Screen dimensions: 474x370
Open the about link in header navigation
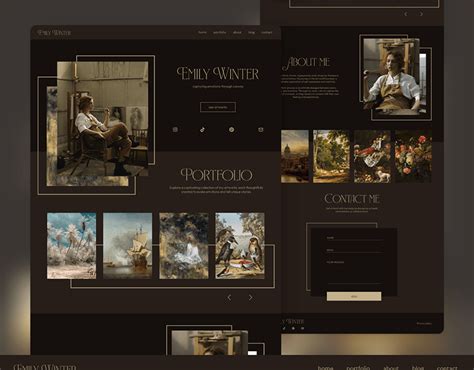click(237, 32)
